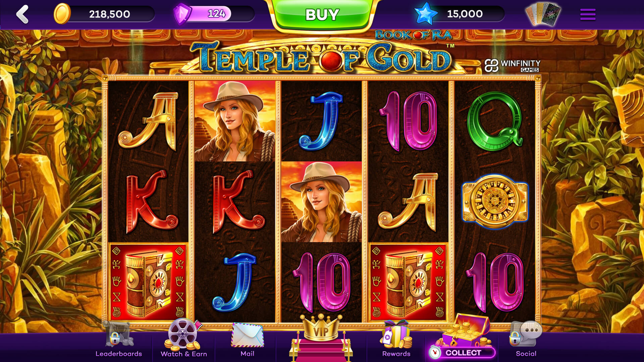The width and height of the screenshot is (644, 362).
Task: Collect the treasure chest bonus
Action: [462, 337]
